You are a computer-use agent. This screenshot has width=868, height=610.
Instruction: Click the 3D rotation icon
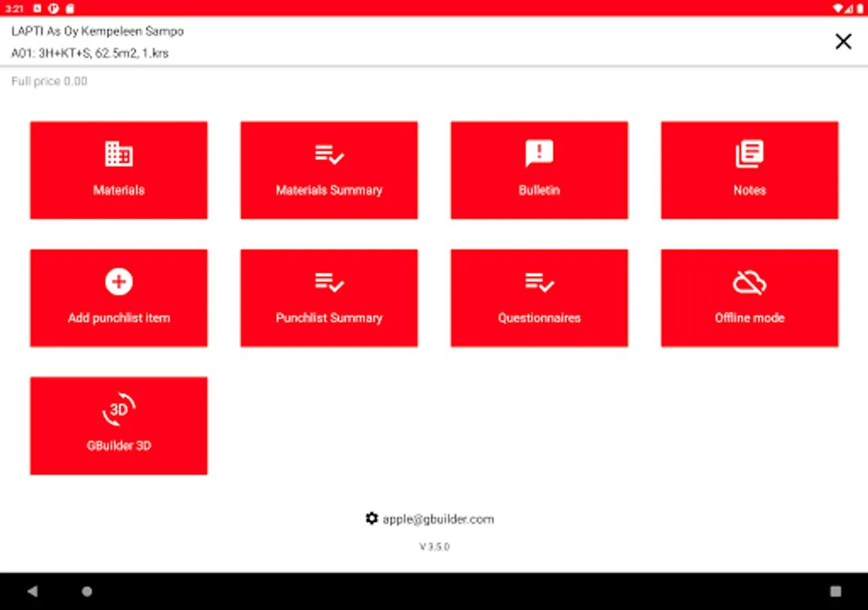pos(119,409)
